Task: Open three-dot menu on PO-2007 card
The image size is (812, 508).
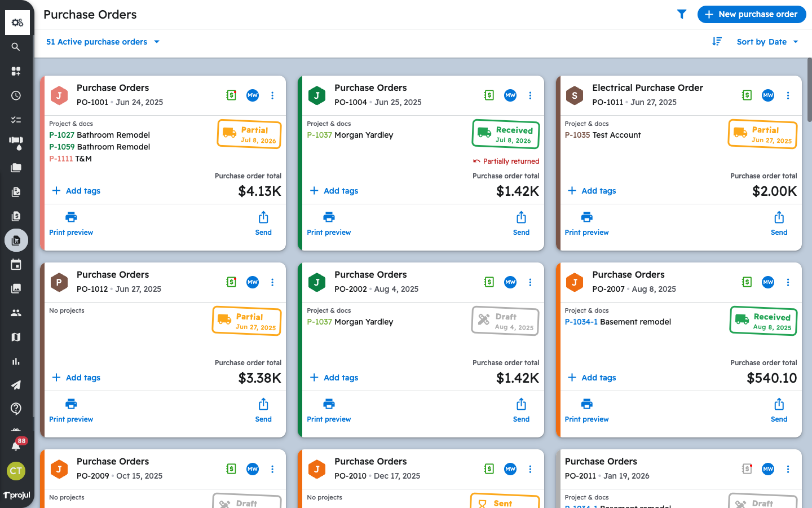Action: click(788, 282)
